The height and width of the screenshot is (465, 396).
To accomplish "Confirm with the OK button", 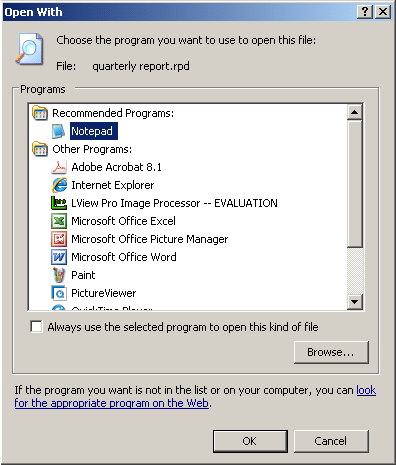I will (x=250, y=441).
